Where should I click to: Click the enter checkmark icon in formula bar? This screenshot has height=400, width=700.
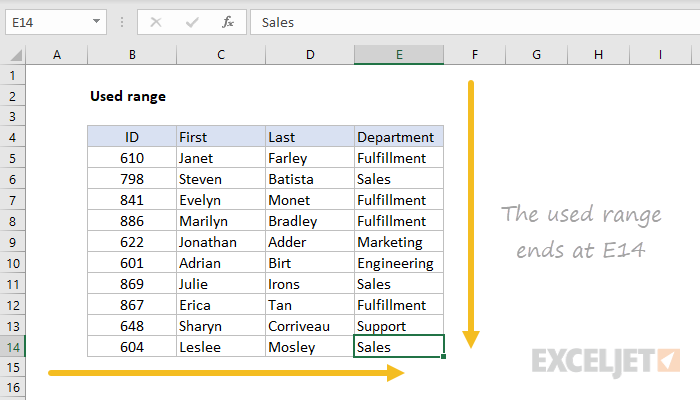click(192, 22)
